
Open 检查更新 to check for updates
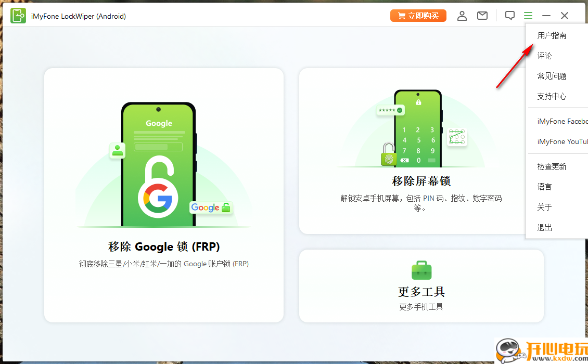click(x=552, y=166)
